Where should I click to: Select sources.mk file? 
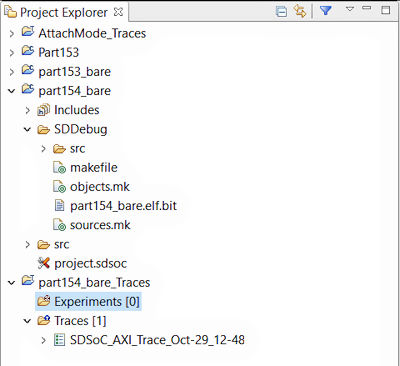click(100, 225)
